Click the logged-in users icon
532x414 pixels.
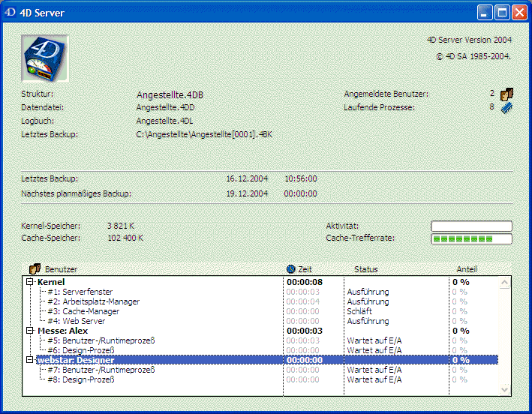(x=507, y=94)
